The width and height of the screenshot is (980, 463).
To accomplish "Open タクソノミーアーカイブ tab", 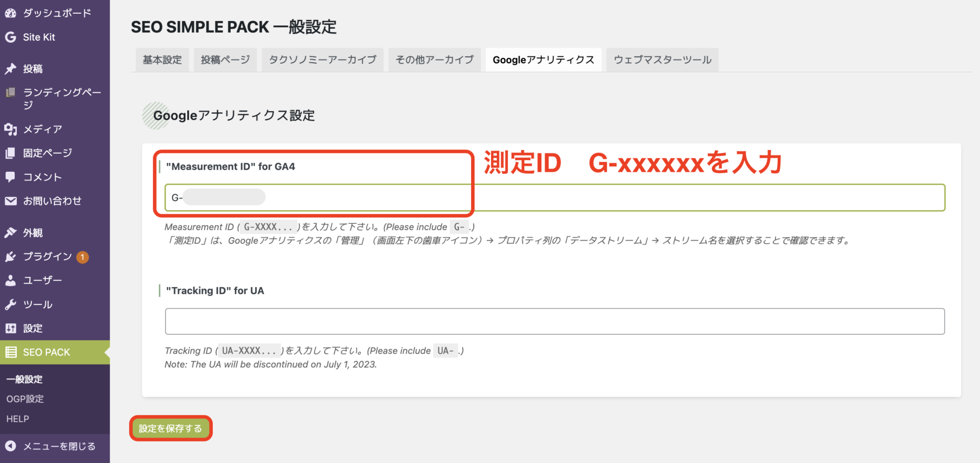I will tap(323, 60).
